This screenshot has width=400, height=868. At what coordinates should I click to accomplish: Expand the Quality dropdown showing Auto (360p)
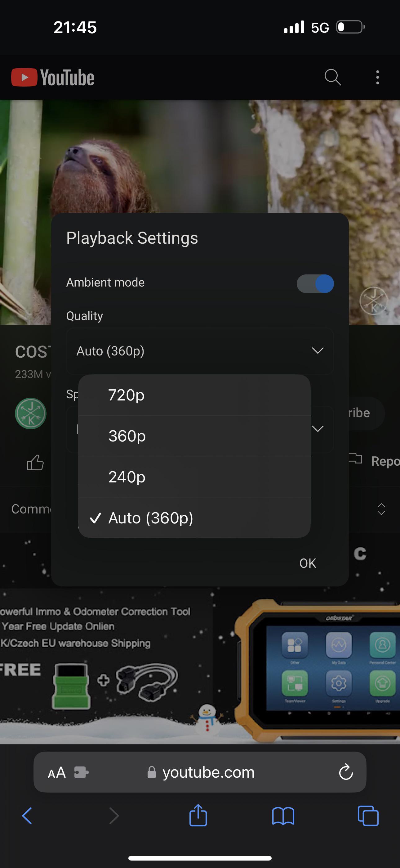[x=200, y=351]
